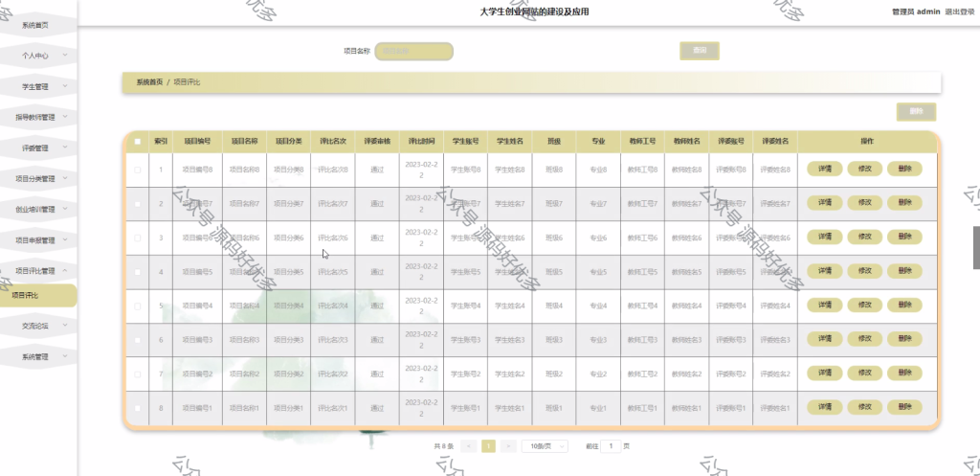
Task: Open 详情 for the 项目编号2 row
Action: coord(825,374)
